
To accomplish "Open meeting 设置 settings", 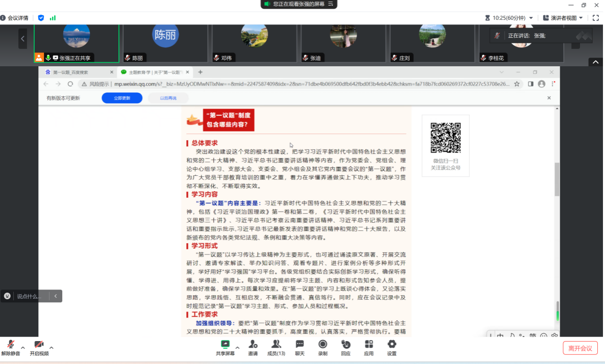I will tap(392, 348).
